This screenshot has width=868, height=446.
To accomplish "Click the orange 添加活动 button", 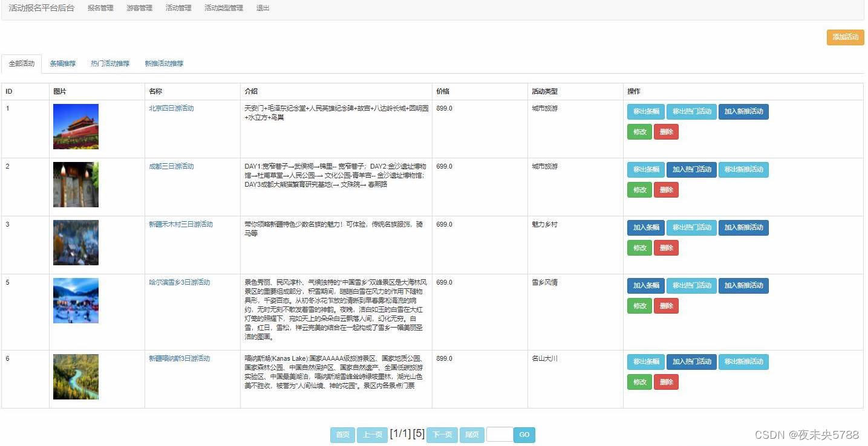I will pyautogui.click(x=845, y=37).
